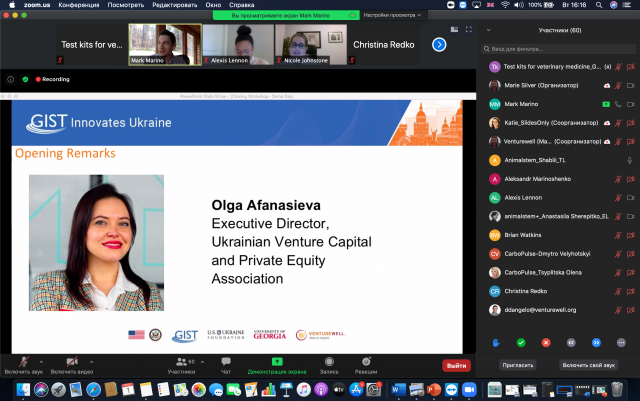640x401 pixels.
Task: Open Trash in the Dock
Action: click(617, 390)
